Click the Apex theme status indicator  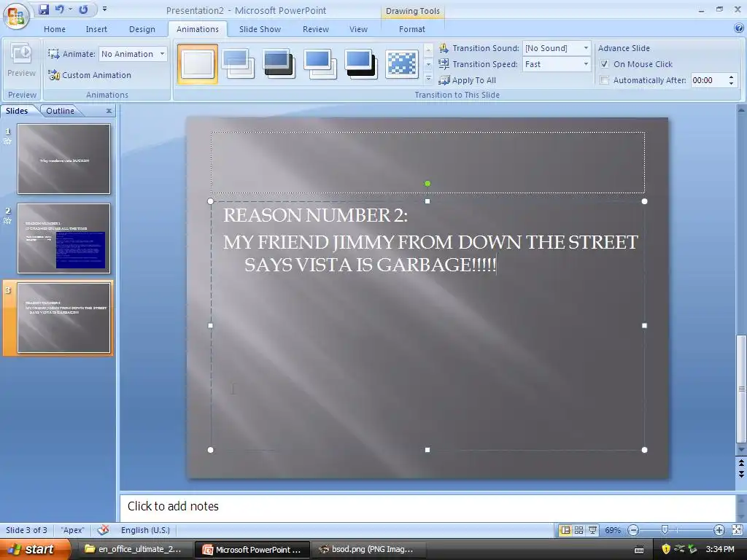[x=72, y=530]
